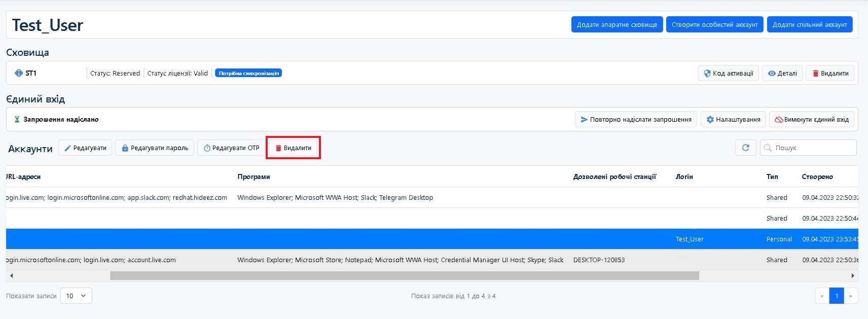Open vault activation code with shield icon
868x319 pixels.
[728, 74]
